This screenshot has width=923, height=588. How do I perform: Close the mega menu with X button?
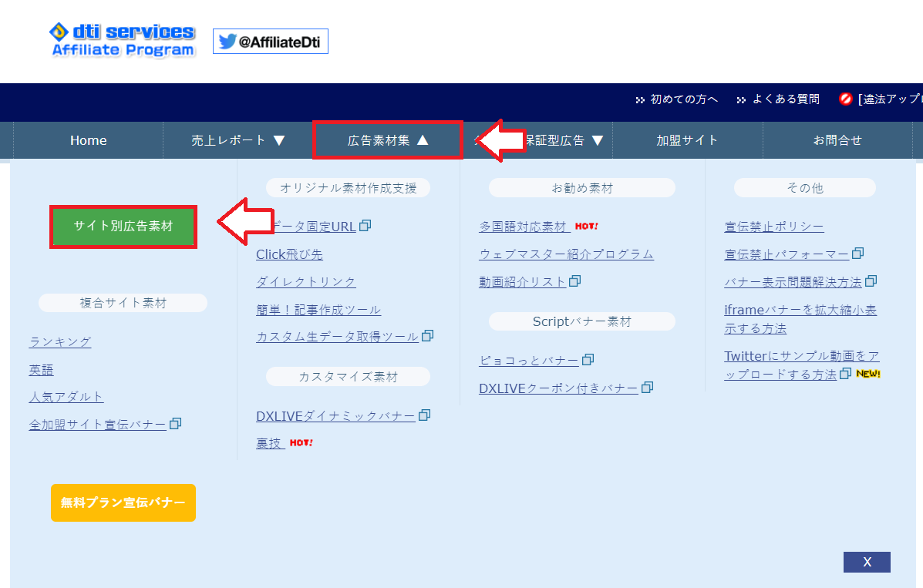(867, 562)
